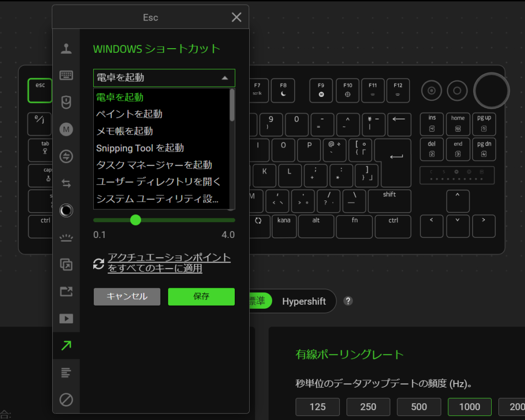Viewport: 525px width, 420px height.
Task: Click the 保存 button
Action: coord(201,296)
